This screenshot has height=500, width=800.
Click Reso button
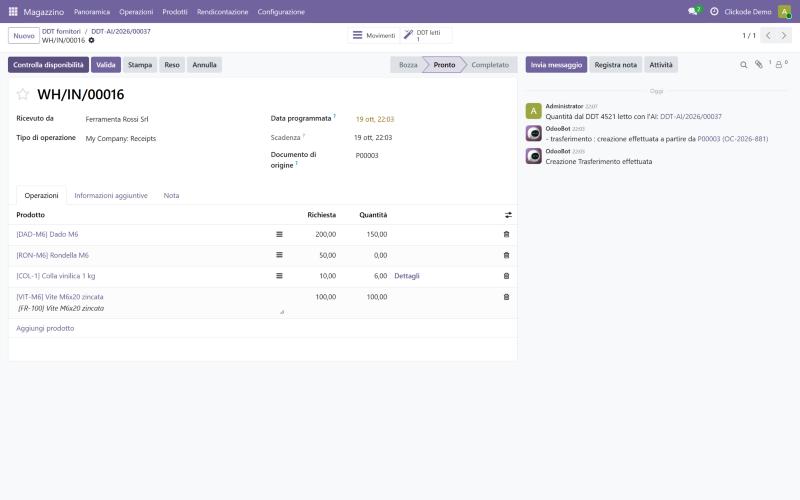pyautogui.click(x=172, y=65)
